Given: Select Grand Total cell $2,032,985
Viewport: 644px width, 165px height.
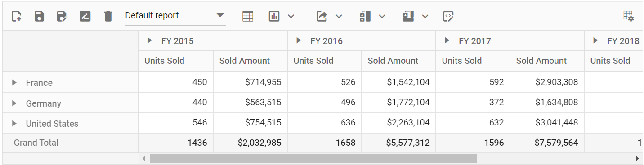Looking at the screenshot, I should coord(250,143).
